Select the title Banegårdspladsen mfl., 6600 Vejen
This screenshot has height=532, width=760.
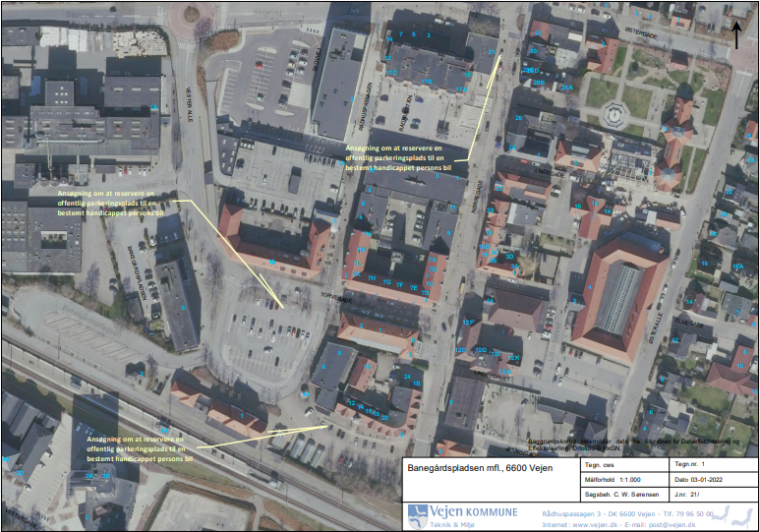(480, 468)
